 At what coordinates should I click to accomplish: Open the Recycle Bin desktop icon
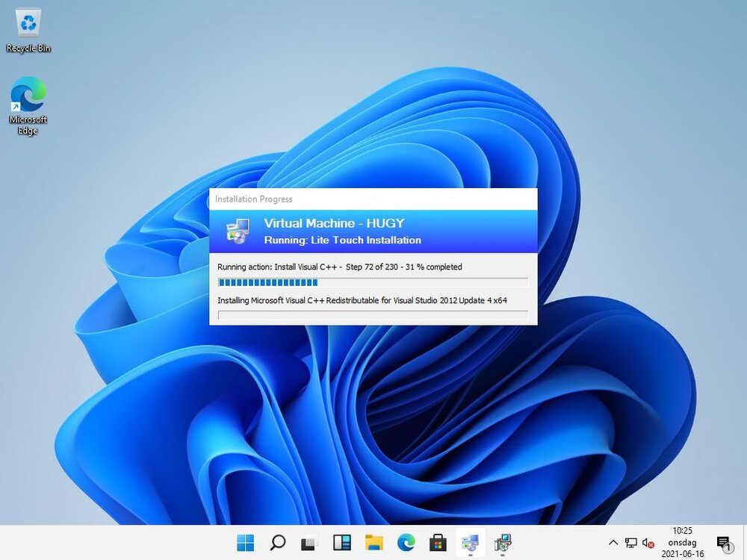click(x=28, y=31)
